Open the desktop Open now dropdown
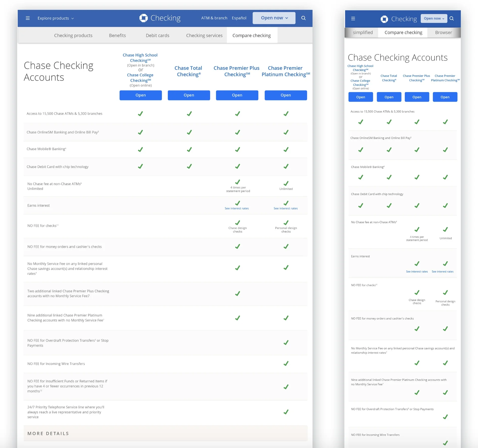The image size is (478, 448). click(274, 18)
